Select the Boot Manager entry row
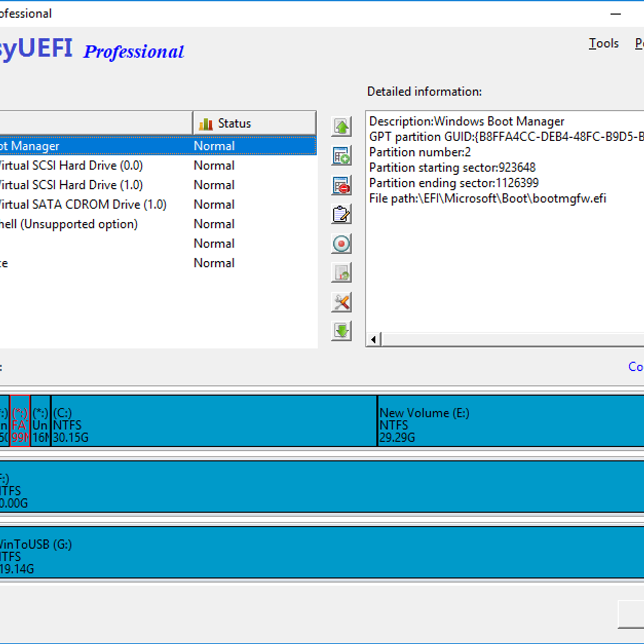644x644 pixels. (158, 146)
